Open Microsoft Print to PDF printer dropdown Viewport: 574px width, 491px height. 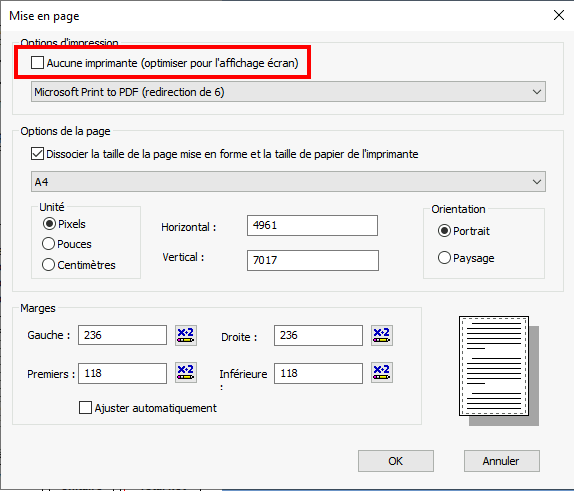[288, 92]
